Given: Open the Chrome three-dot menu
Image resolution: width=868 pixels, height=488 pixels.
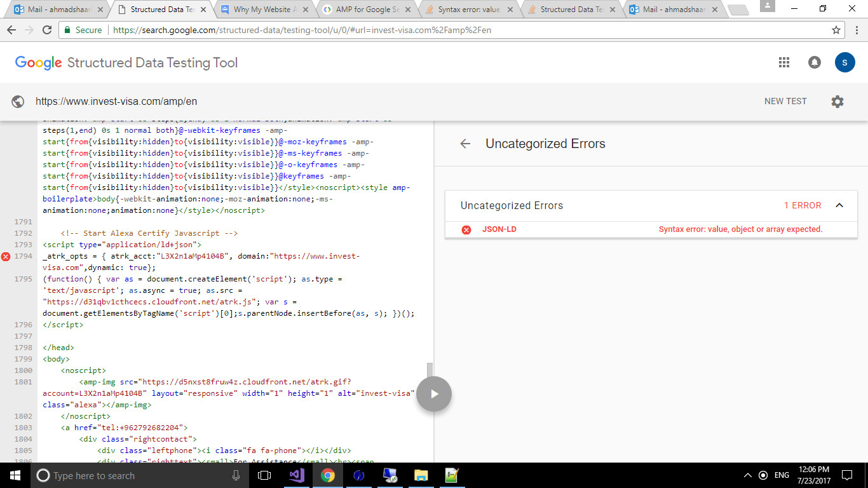Looking at the screenshot, I should point(856,30).
